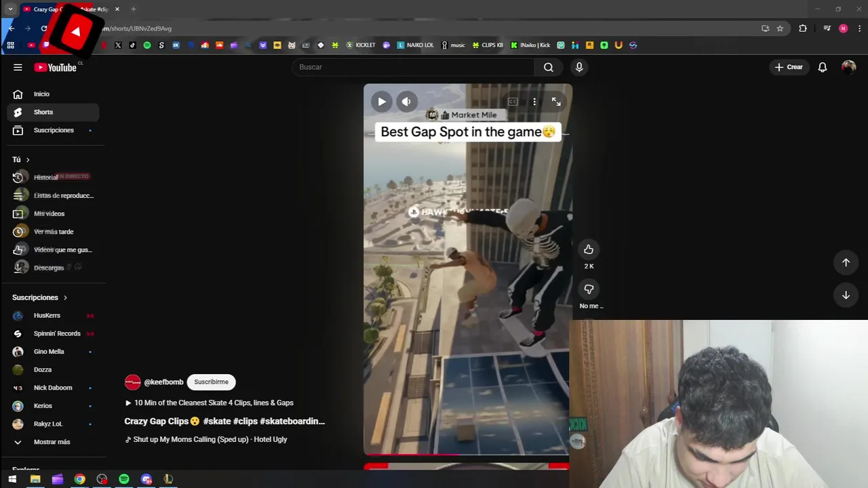Open the YouTube hamburger guide menu
Image resolution: width=868 pixels, height=488 pixels.
coord(18,67)
